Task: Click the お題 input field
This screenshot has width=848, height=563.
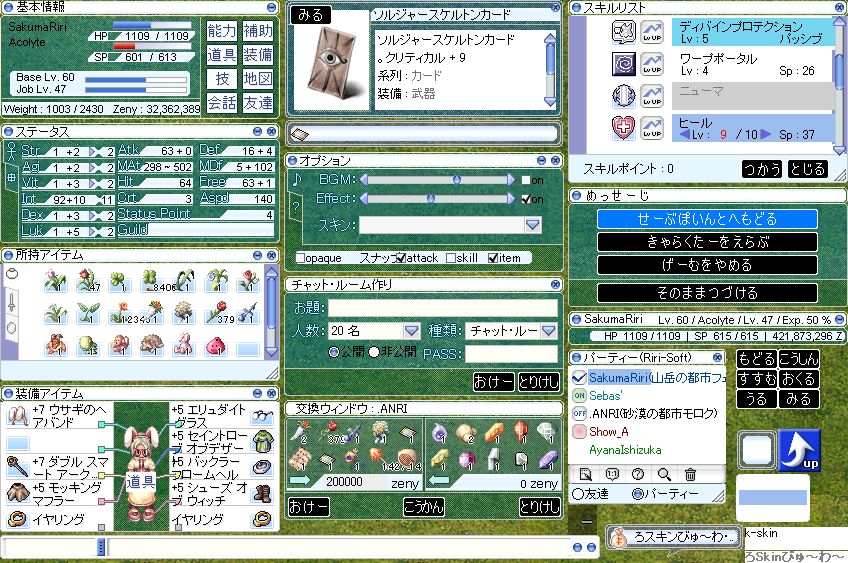Action: click(442, 308)
